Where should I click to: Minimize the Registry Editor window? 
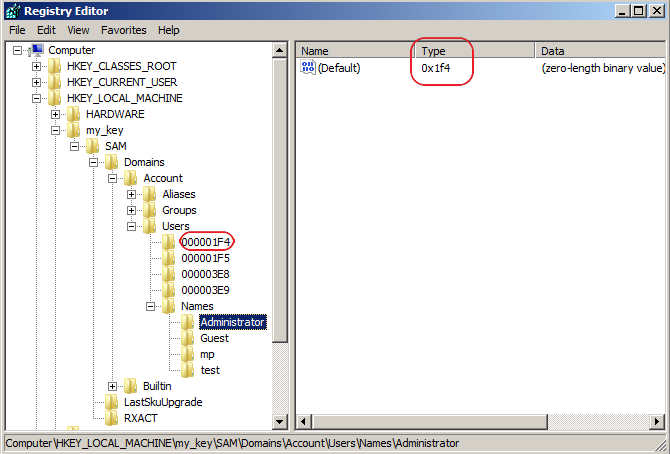pos(622,11)
